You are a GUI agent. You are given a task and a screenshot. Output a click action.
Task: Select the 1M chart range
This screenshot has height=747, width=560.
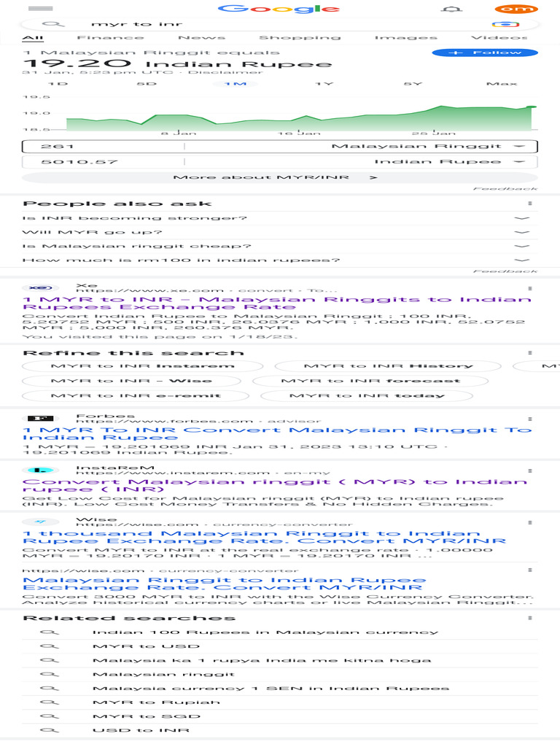(236, 83)
